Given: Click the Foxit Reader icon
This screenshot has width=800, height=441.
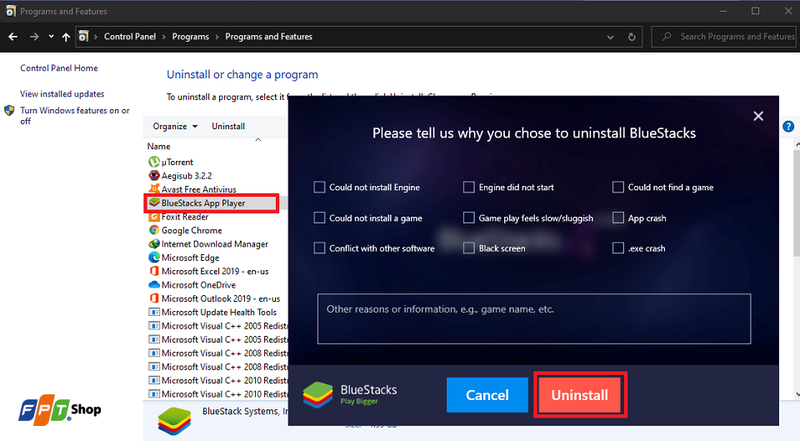Looking at the screenshot, I should click(x=154, y=216).
